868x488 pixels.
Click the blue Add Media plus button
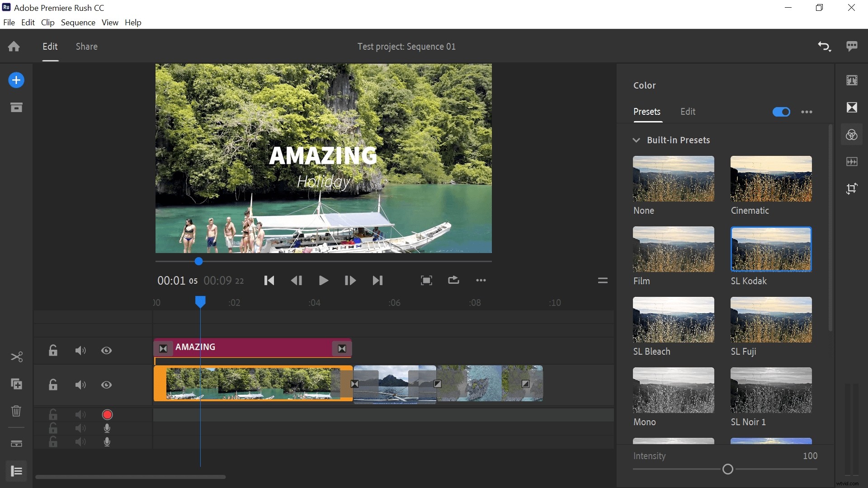[x=16, y=80]
